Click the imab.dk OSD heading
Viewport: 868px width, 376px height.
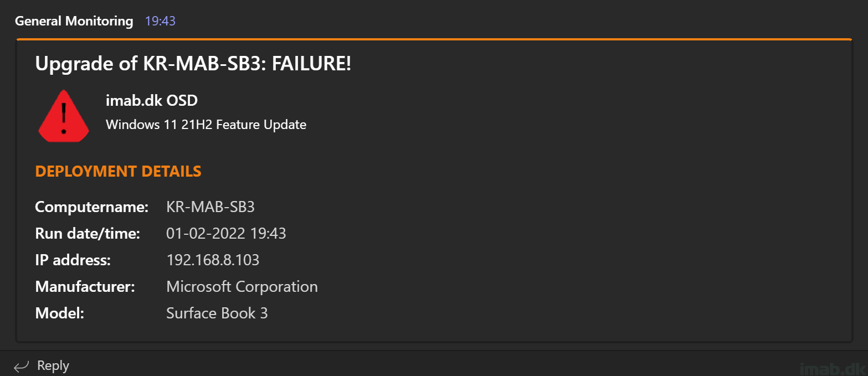point(152,101)
